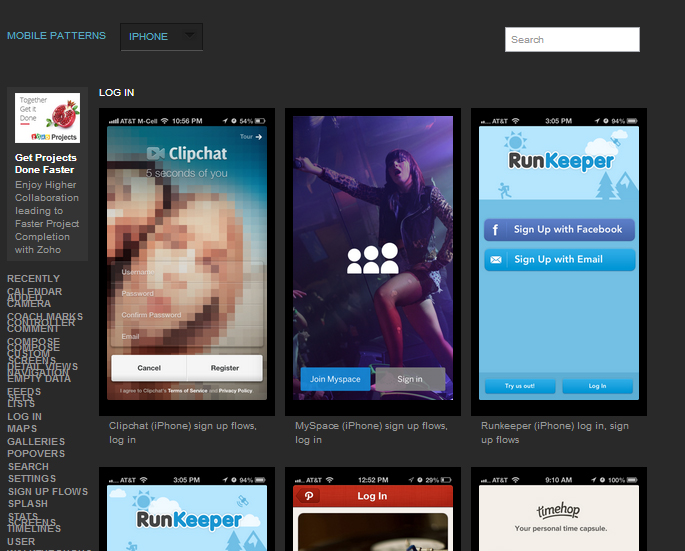Click Cancel button in Clipchat screenshot
685x551 pixels.
tap(149, 368)
